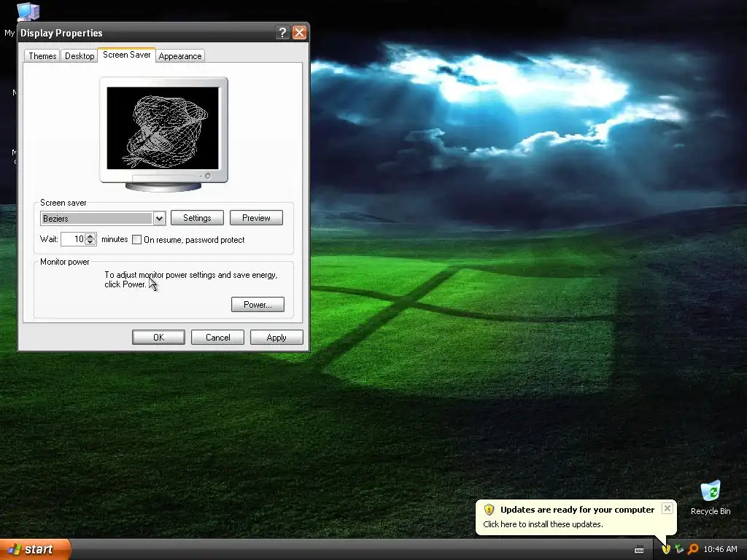Switch to the Desktop tab

coord(80,56)
